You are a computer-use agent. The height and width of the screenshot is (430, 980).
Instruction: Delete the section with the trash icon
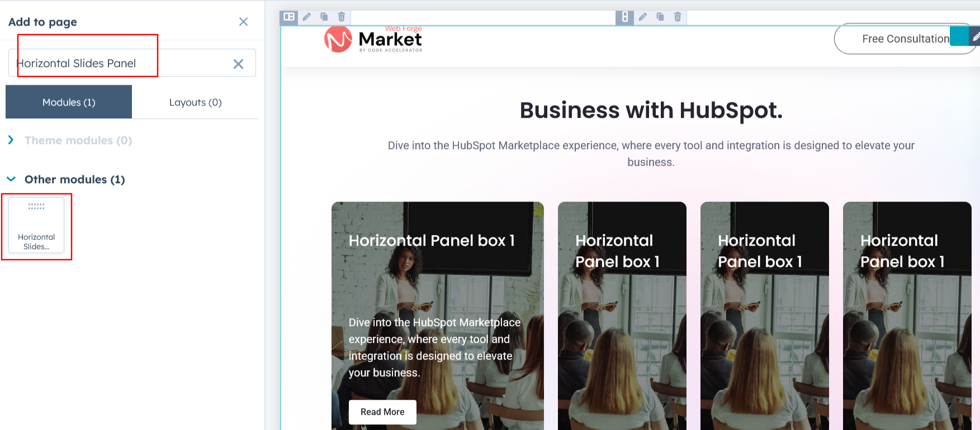pos(342,17)
